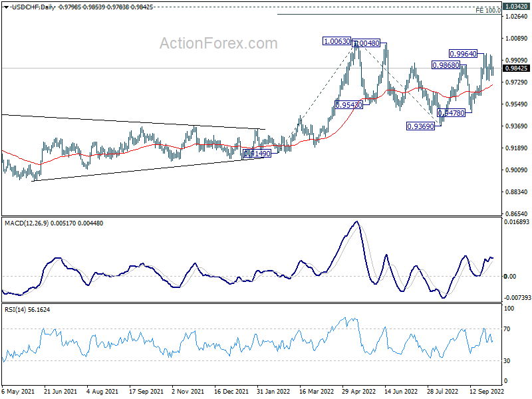The height and width of the screenshot is (399, 532).
Task: Select the 0.99640 price label
Action: click(x=463, y=54)
